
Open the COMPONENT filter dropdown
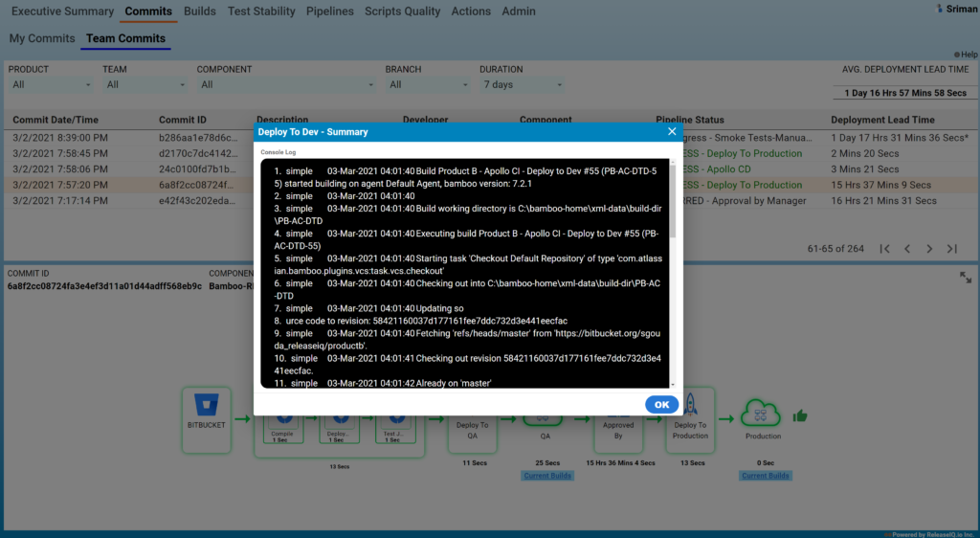[x=287, y=84]
